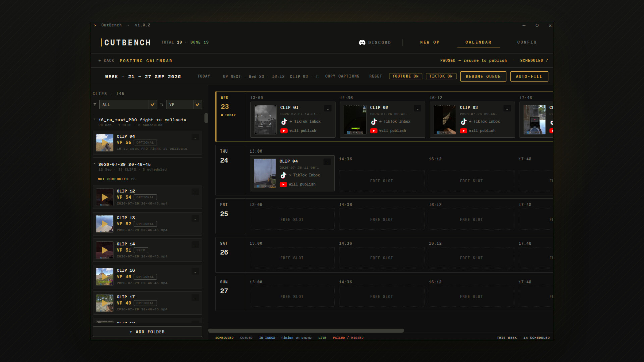Remove CLIP 03 with its minus button
Screen dimensions: 644x362
pos(507,108)
